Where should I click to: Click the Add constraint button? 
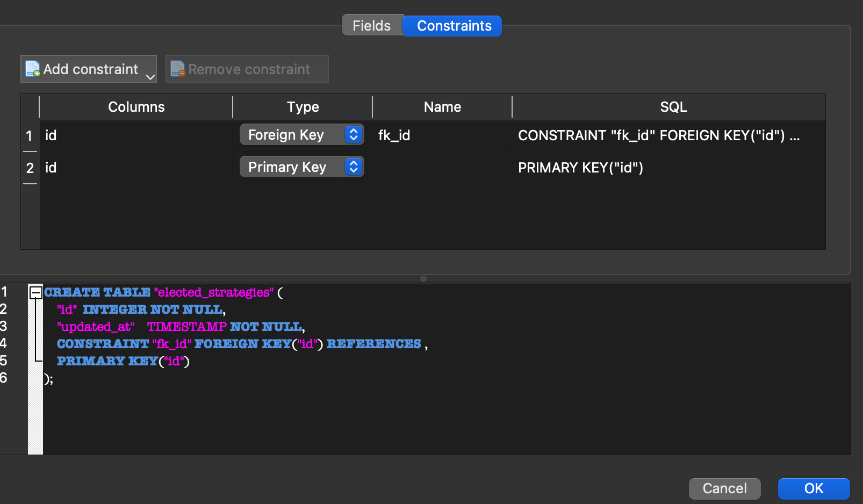(86, 69)
